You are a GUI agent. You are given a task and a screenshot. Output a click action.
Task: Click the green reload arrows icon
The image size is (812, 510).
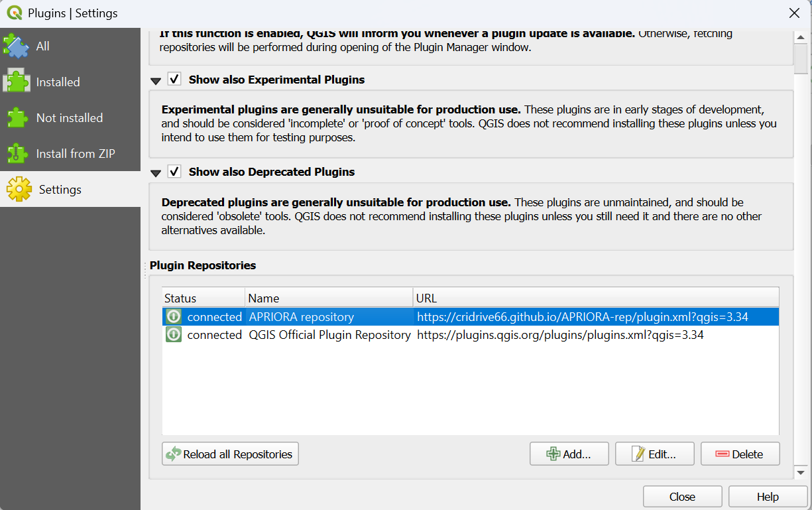point(174,454)
